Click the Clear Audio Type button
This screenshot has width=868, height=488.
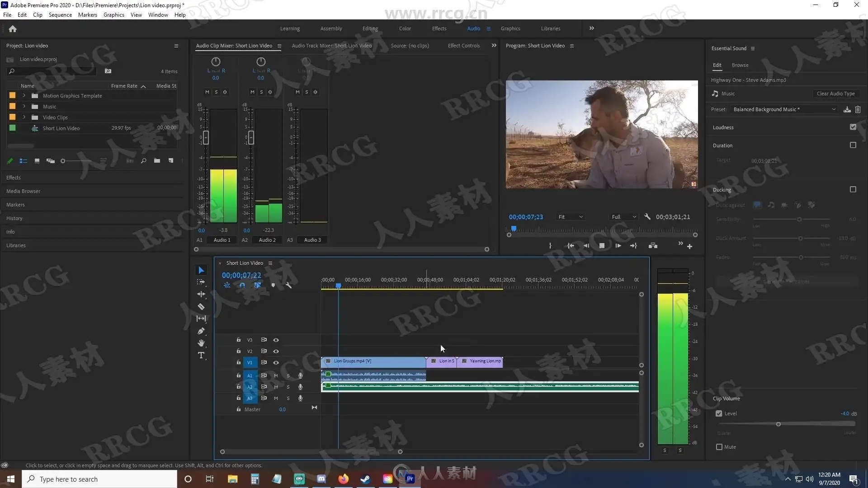[835, 94]
